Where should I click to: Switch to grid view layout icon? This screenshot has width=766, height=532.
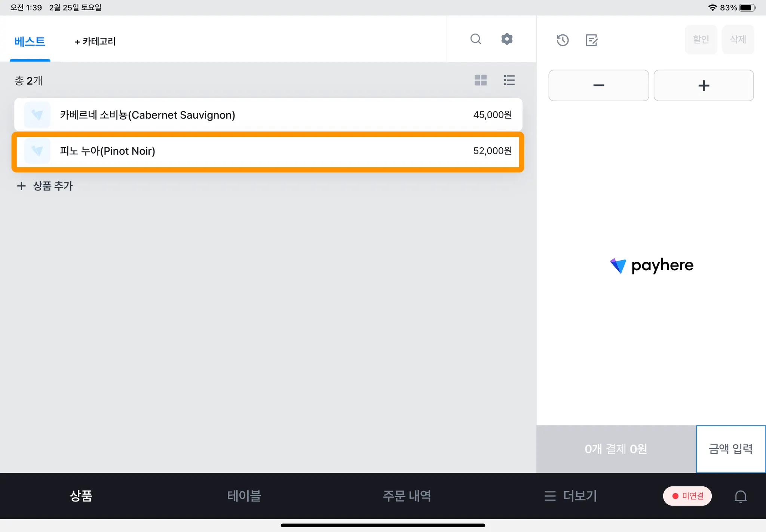pyautogui.click(x=480, y=80)
